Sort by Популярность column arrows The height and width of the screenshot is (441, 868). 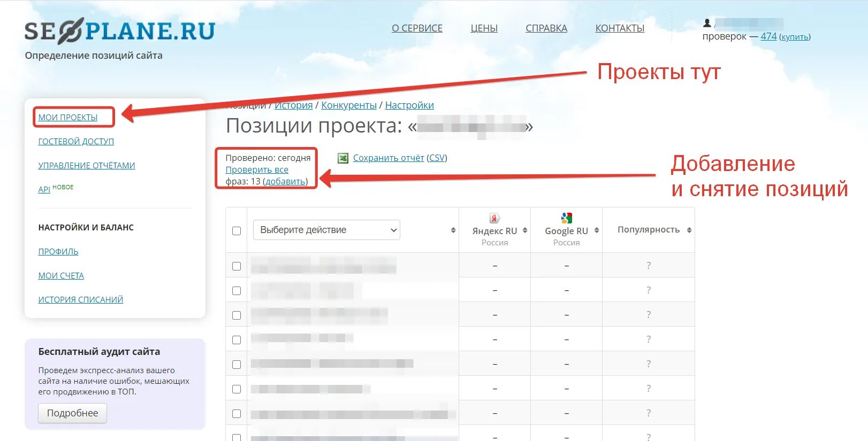pyautogui.click(x=689, y=230)
